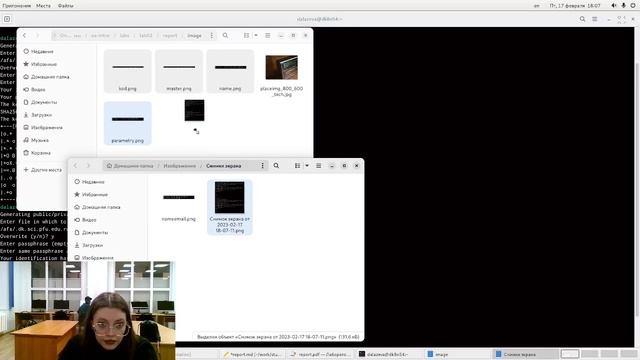Open the Места menu
Viewport: 640px width, 360px height.
pyautogui.click(x=43, y=5)
